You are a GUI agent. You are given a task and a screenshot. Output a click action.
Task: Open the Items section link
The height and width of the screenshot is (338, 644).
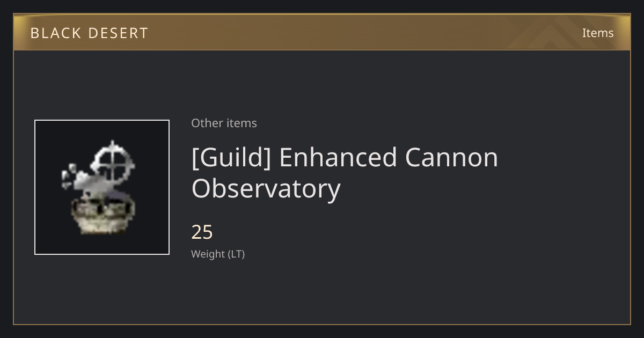click(598, 33)
